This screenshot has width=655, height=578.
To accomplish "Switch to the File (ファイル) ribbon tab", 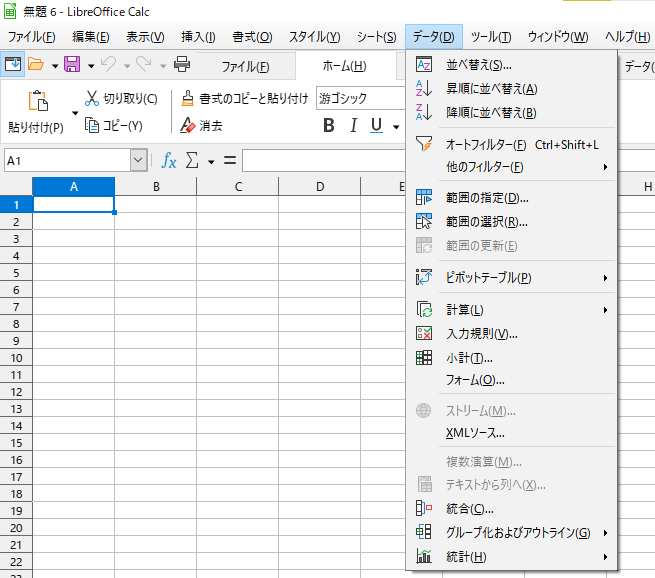I will coord(246,66).
